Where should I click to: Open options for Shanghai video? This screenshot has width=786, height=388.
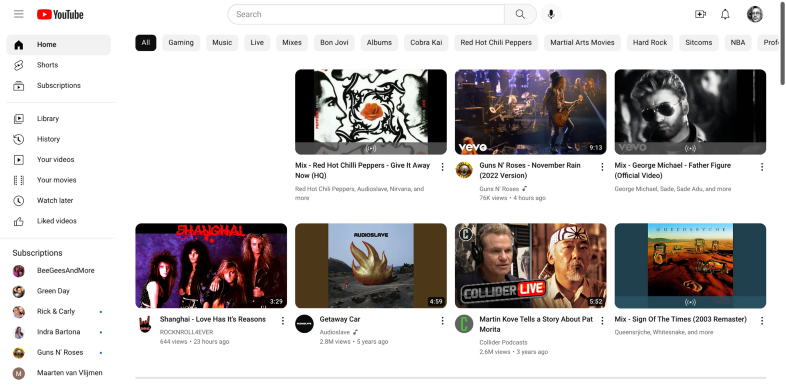283,321
